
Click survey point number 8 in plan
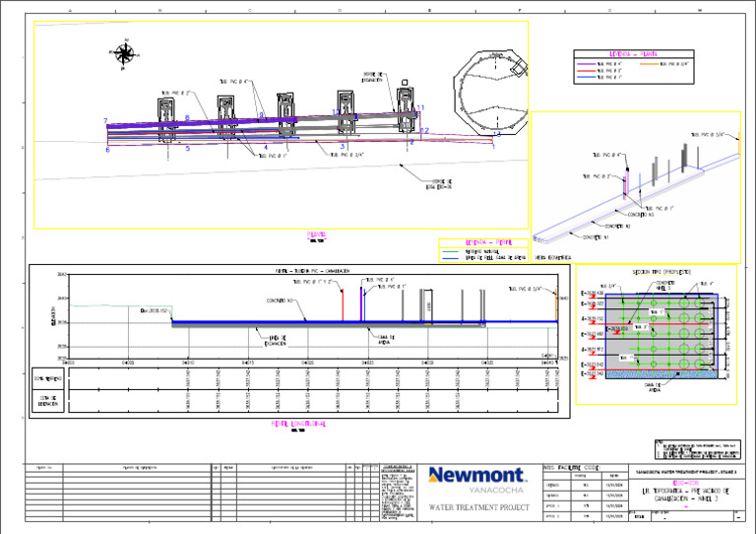pos(187,117)
